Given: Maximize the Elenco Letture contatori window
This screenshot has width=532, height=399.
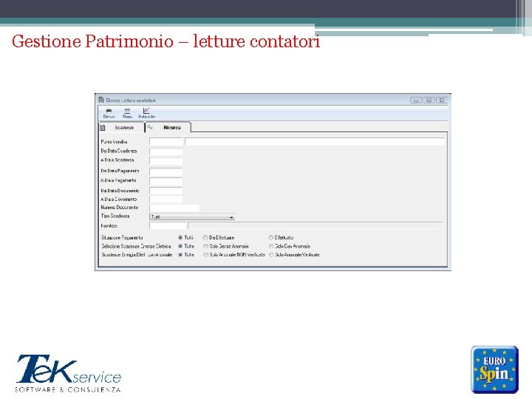Looking at the screenshot, I should tap(429, 100).
